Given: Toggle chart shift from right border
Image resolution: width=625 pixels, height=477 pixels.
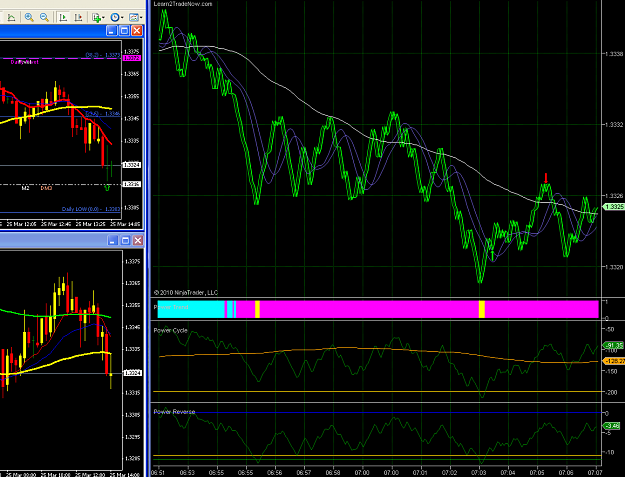Looking at the screenshot, I should [78, 17].
